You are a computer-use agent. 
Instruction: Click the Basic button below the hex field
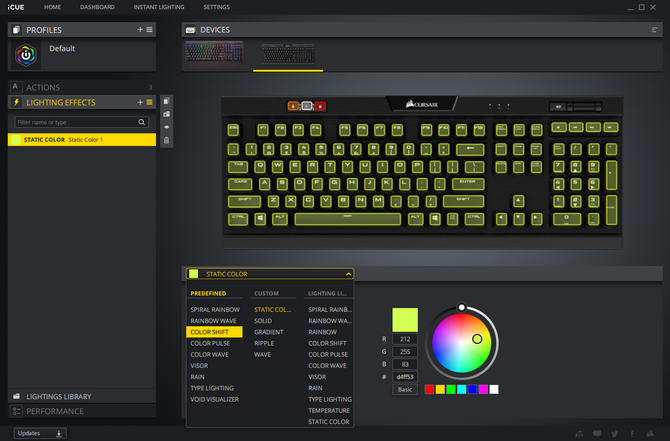pos(405,389)
